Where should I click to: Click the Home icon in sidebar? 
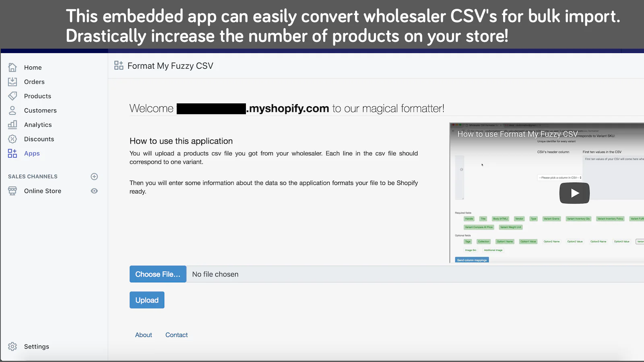[12, 67]
